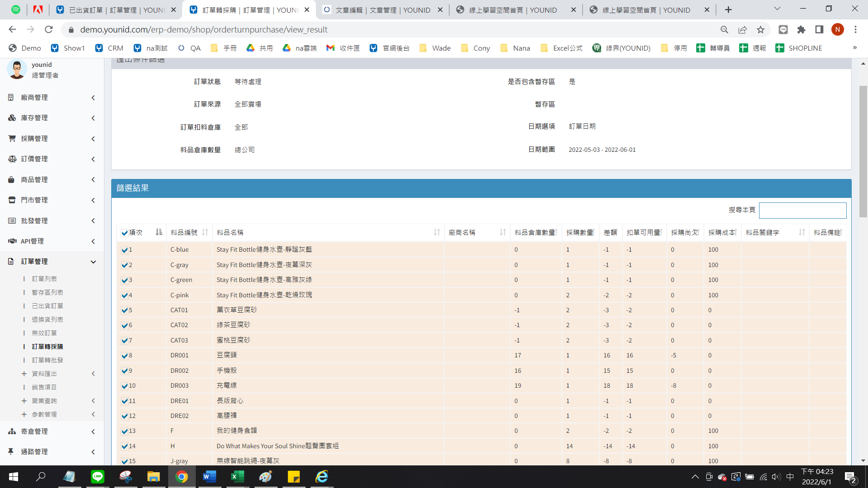Open 暫存區列表 in order submenu
Image resolution: width=868 pixels, height=488 pixels.
[47, 292]
